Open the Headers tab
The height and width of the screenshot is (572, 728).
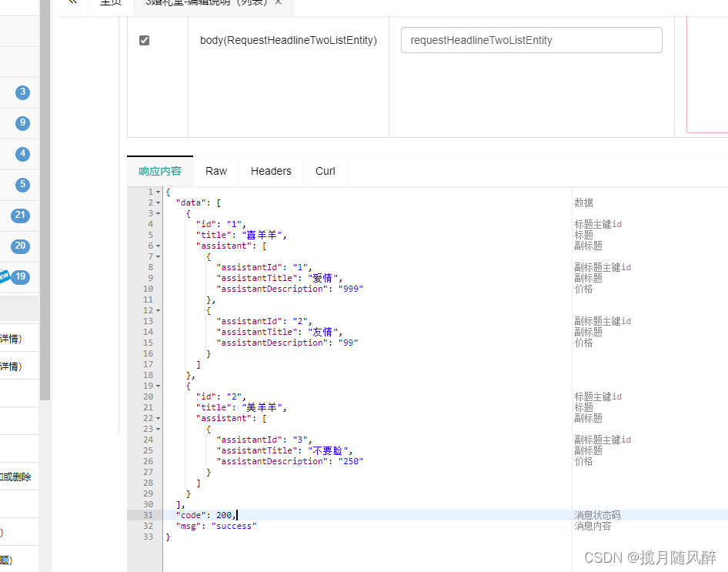pos(271,172)
